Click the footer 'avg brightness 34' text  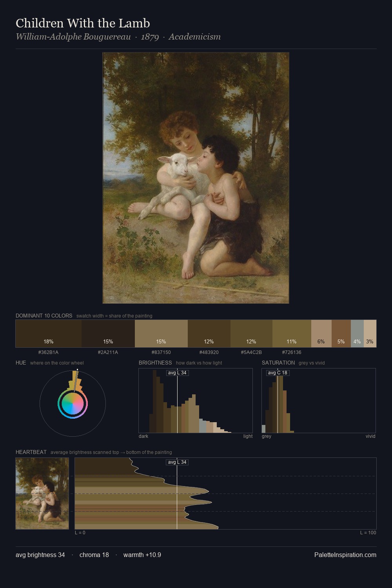click(40, 555)
